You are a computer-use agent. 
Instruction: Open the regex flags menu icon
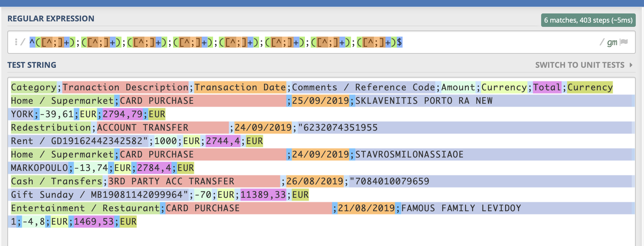624,42
